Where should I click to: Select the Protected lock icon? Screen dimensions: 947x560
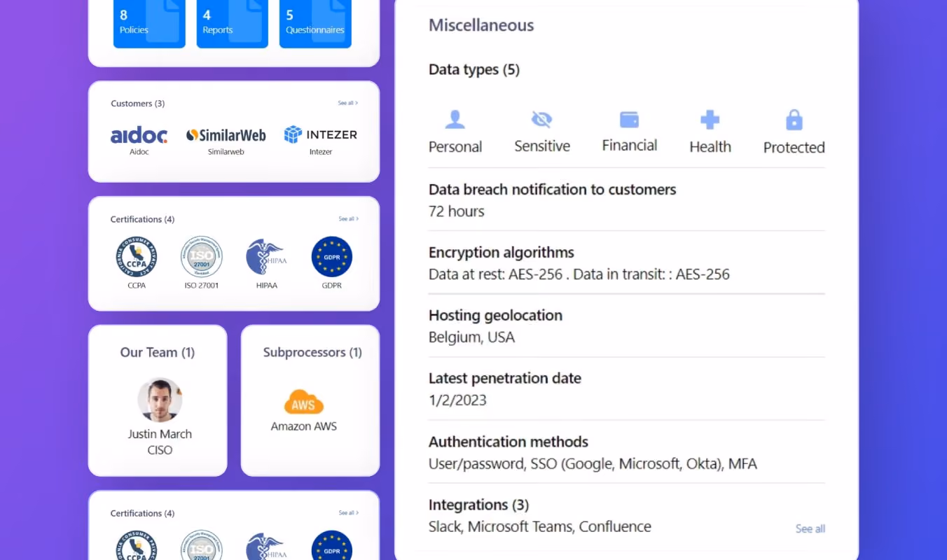[794, 120]
